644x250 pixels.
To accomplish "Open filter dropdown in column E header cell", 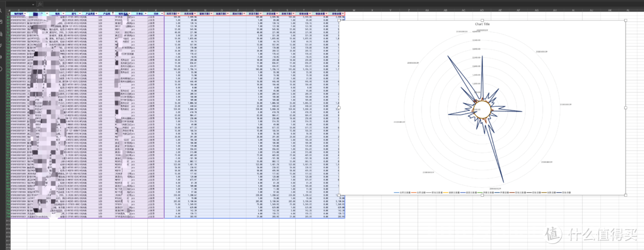I will [x=64, y=14].
